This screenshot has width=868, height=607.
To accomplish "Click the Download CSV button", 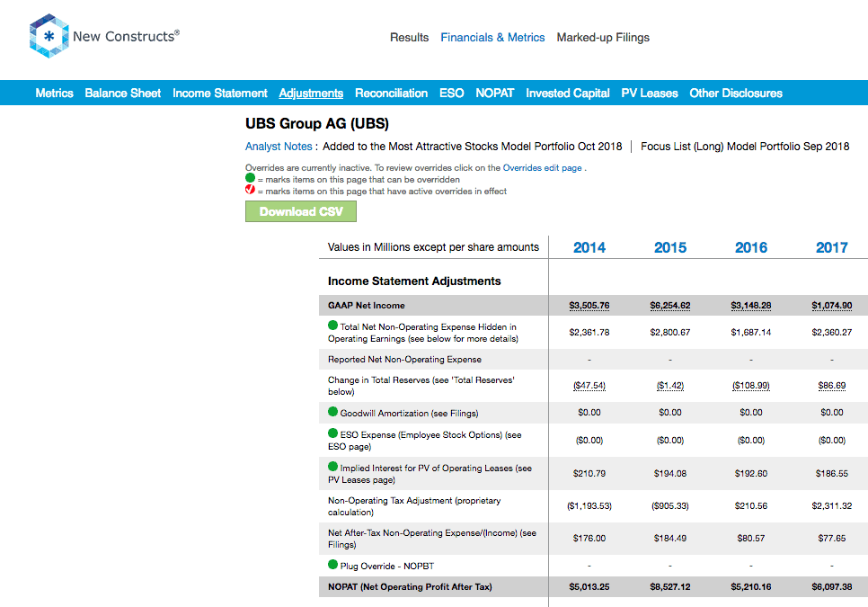I will tap(301, 211).
